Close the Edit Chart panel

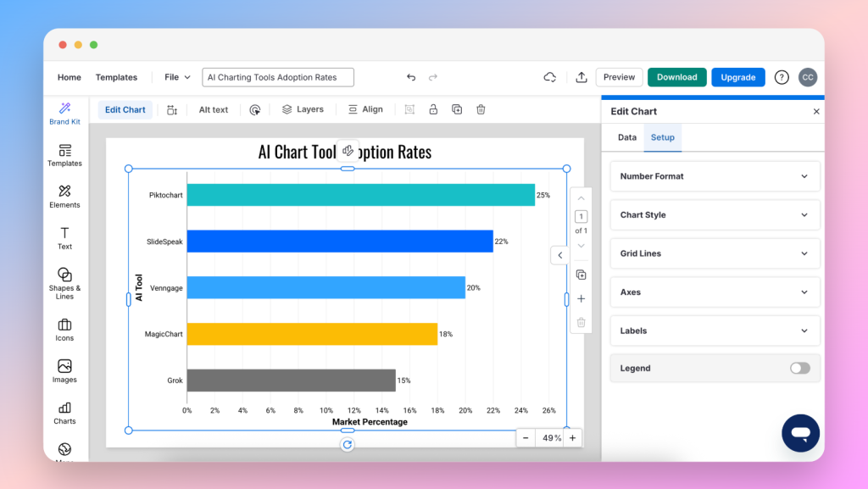point(816,111)
